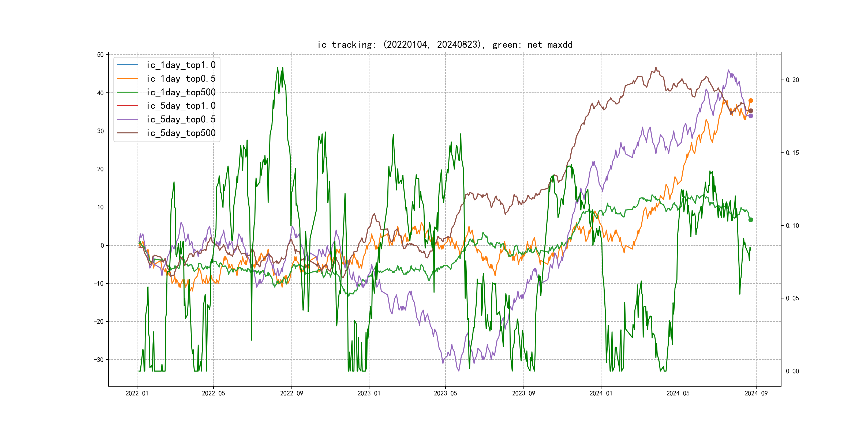This screenshot has height=434, width=868.
Task: Click the green end-point marker dot
Action: [751, 220]
